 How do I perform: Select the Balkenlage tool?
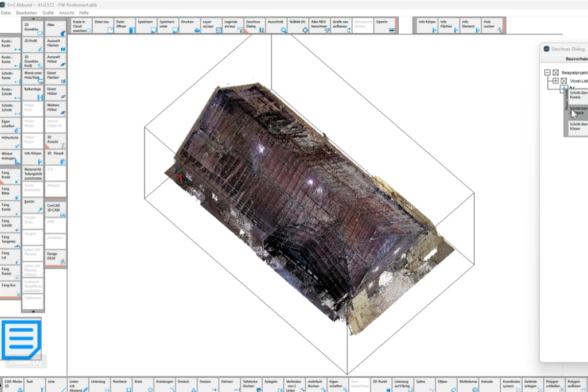33,92
